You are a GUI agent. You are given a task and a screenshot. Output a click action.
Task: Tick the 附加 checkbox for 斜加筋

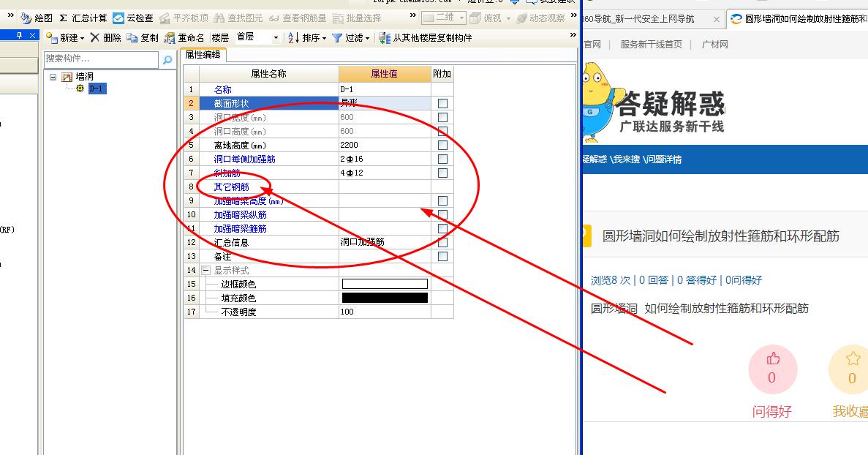point(442,173)
